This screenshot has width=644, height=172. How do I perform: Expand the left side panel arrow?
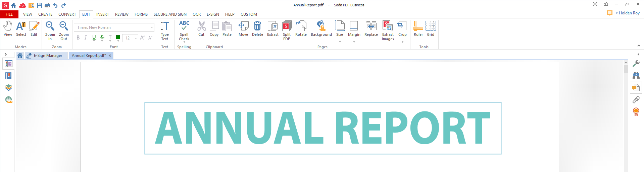tap(6, 54)
